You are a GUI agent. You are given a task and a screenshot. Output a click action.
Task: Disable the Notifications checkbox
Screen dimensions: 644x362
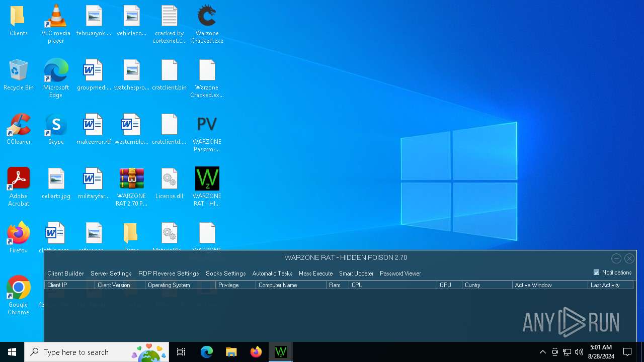597,273
